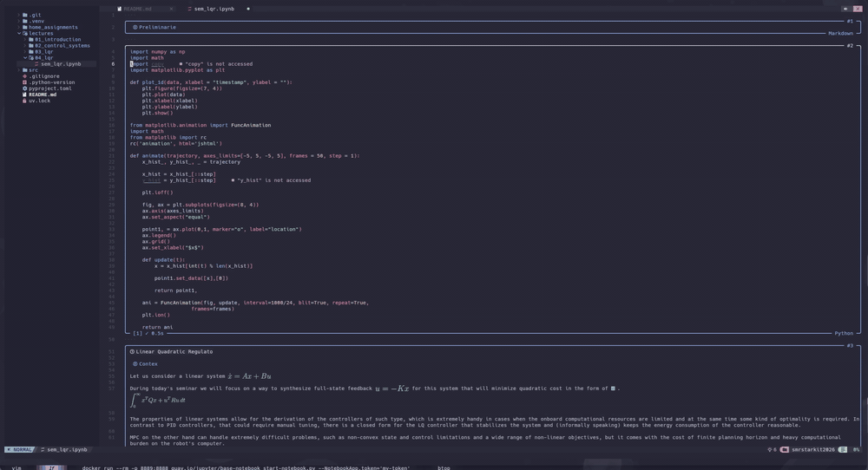This screenshot has height=470, width=868.
Task: Click the Markdown label of cell #1
Action: click(840, 33)
